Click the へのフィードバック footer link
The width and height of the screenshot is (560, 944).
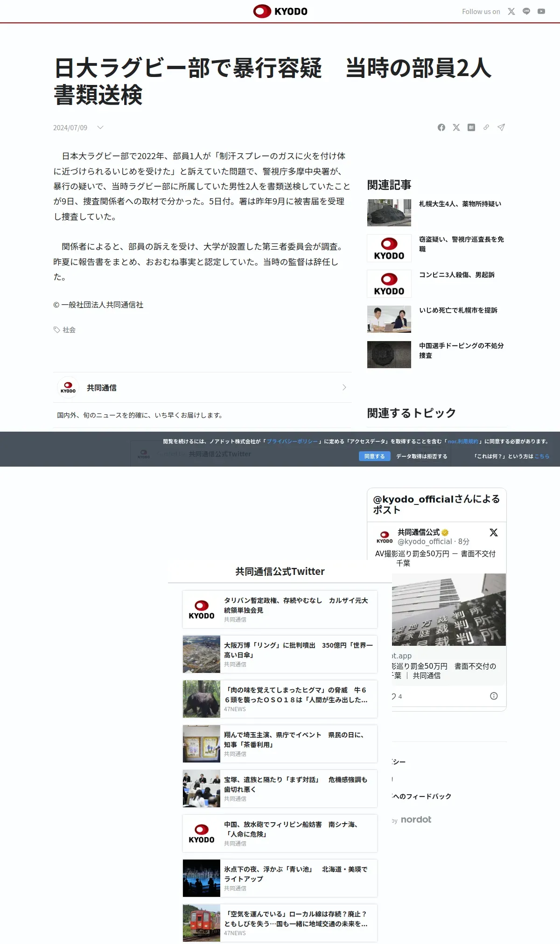pos(422,797)
